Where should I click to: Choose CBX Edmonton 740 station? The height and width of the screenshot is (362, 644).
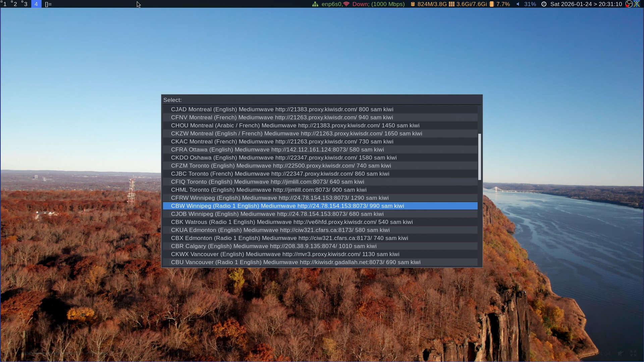[x=320, y=238]
